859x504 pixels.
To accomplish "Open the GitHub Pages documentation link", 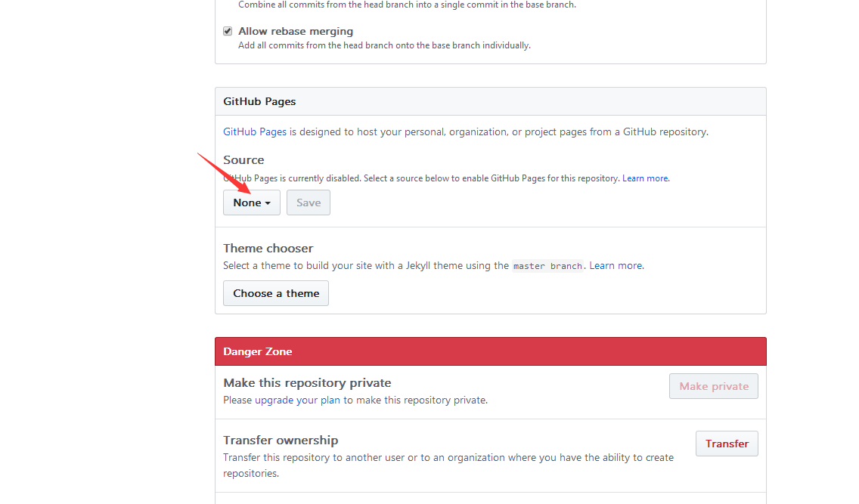I will point(255,132).
